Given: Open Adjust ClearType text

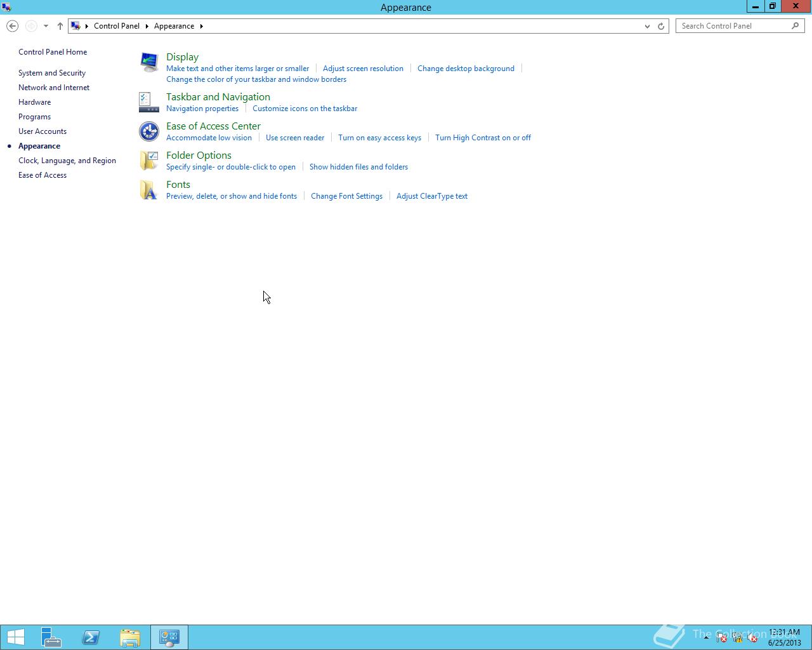Looking at the screenshot, I should tap(432, 196).
